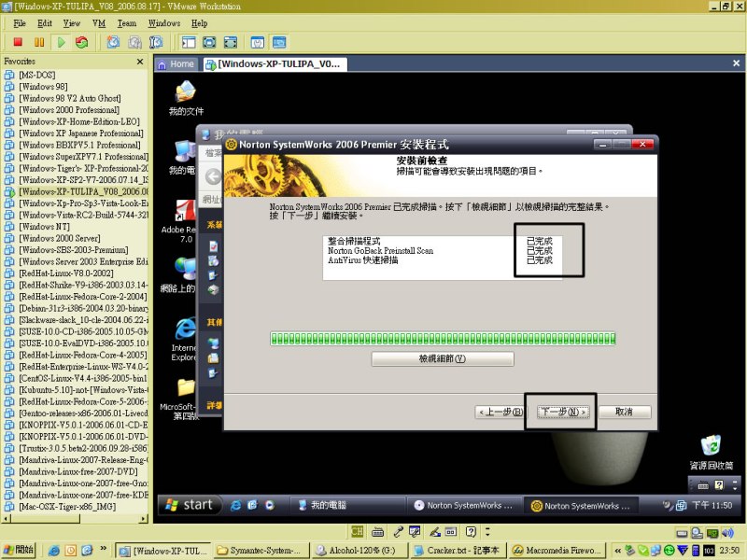
Task: Click AntiVirus 快速掃描 row in scan list
Action: click(440, 260)
